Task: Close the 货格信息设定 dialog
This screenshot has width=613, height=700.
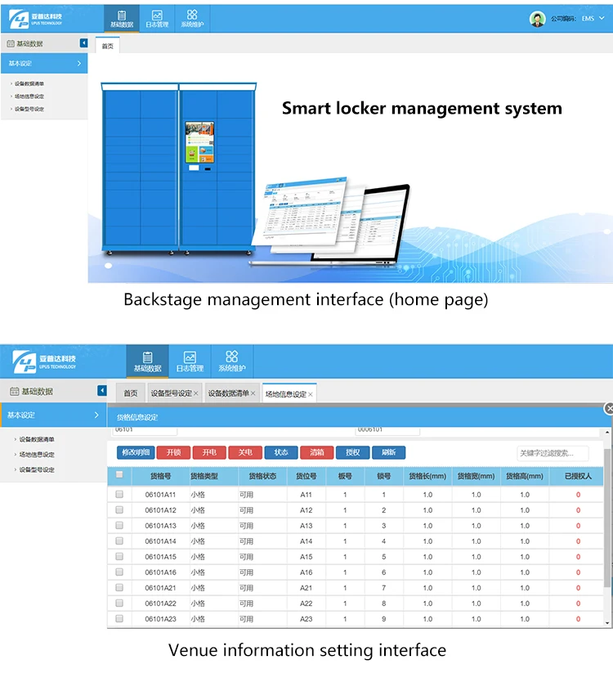Action: [x=609, y=408]
